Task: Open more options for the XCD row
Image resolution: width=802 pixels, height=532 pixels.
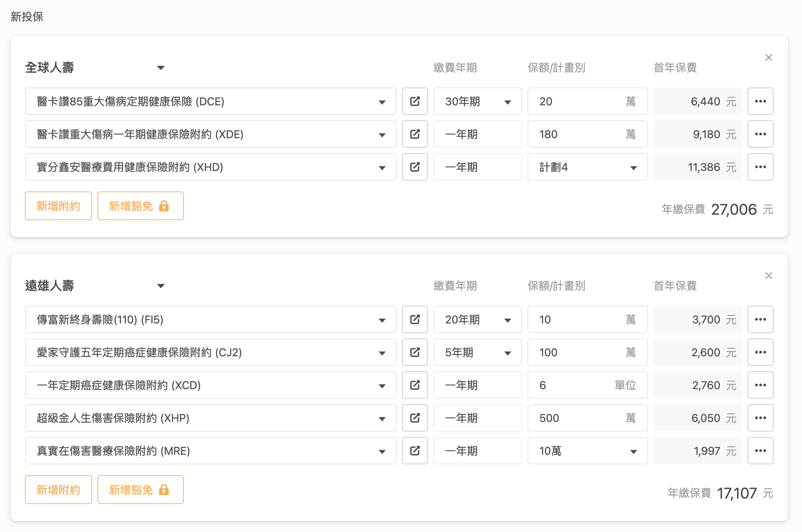Action: 760,385
